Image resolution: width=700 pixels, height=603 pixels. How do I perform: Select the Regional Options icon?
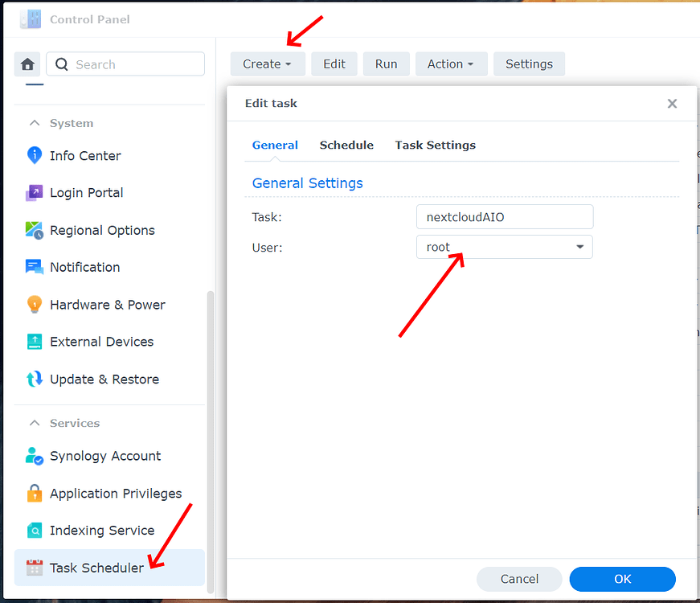(34, 230)
